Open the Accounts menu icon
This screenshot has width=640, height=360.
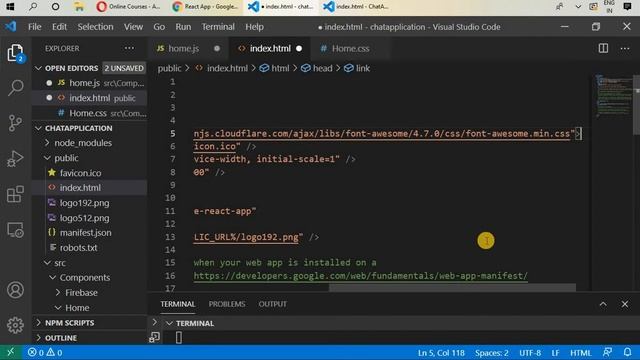coord(16,290)
